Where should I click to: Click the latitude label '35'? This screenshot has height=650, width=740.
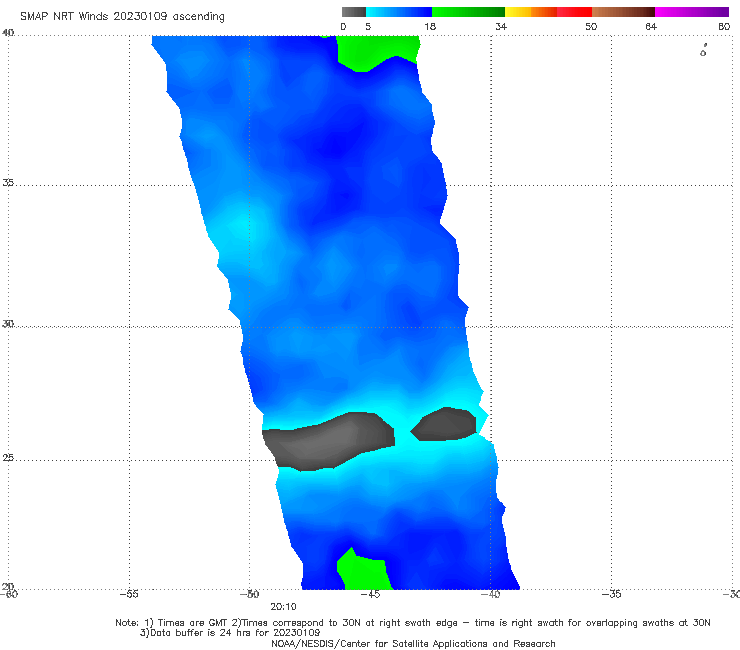(x=8, y=182)
